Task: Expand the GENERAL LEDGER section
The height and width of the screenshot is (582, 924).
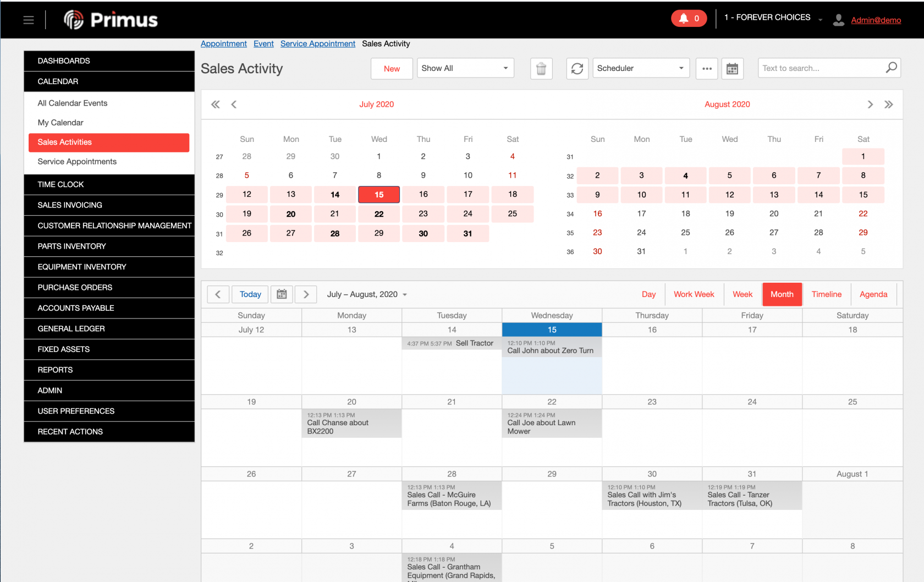Action: (109, 329)
